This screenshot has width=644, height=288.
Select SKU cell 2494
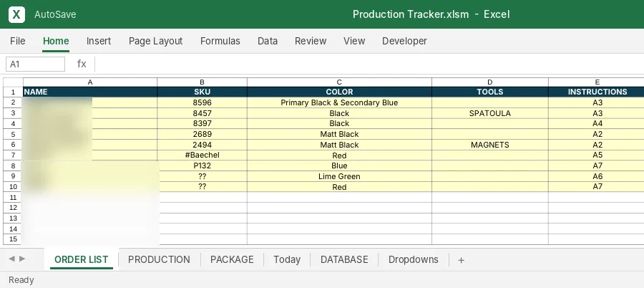tap(202, 145)
